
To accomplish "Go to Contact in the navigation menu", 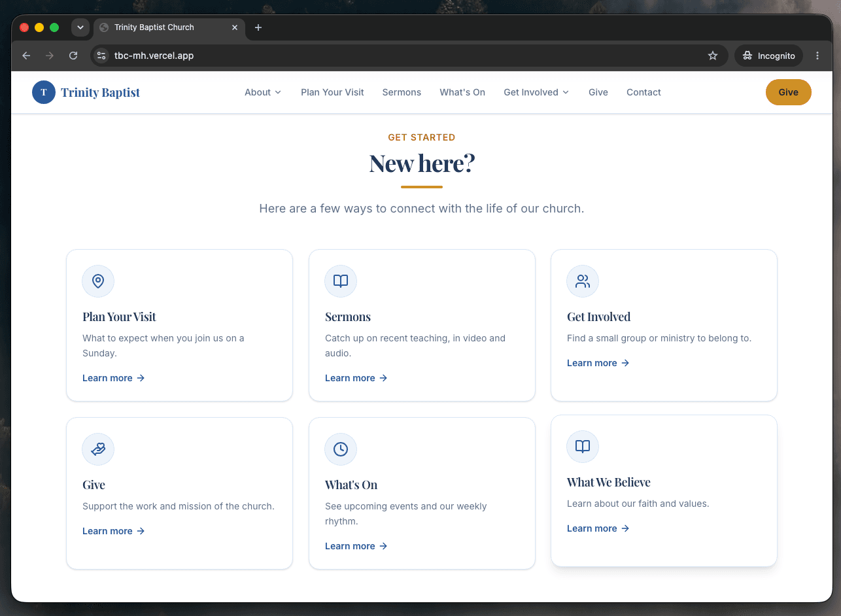I will [644, 92].
